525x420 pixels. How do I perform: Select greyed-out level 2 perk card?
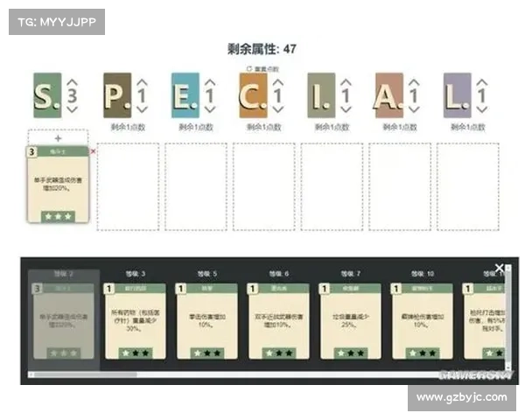pyautogui.click(x=63, y=321)
